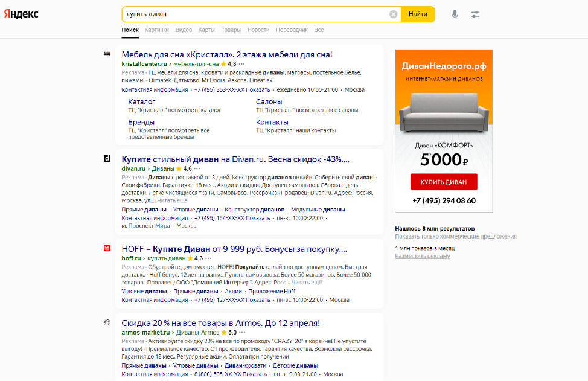The width and height of the screenshot is (588, 381).
Task: Click the Yandex logo
Action: click(x=22, y=14)
